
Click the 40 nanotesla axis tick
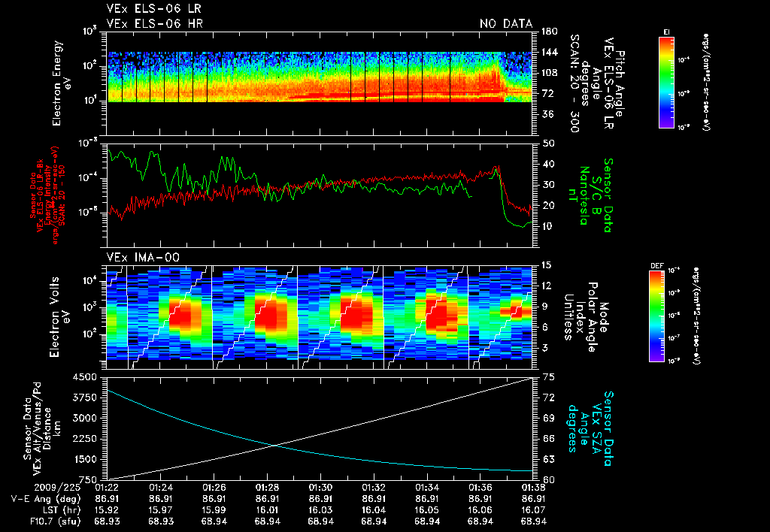(547, 164)
